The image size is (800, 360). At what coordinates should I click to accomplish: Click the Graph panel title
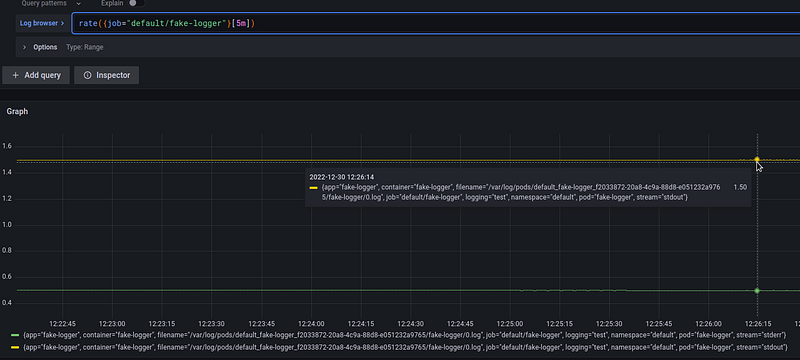click(17, 111)
